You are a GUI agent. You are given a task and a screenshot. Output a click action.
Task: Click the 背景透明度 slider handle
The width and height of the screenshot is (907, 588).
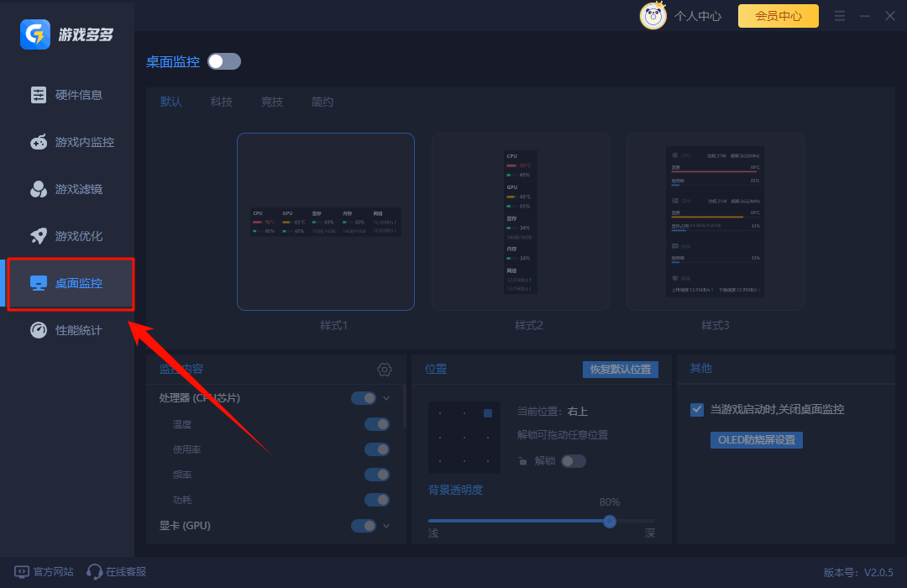click(610, 521)
